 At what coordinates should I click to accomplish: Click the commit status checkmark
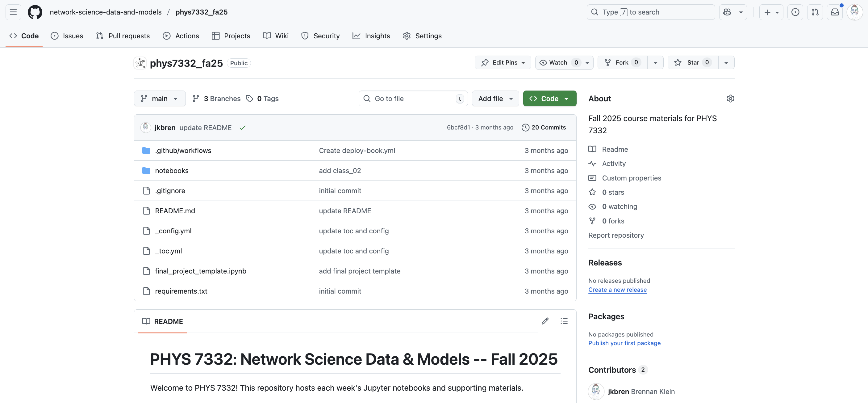[x=242, y=128]
